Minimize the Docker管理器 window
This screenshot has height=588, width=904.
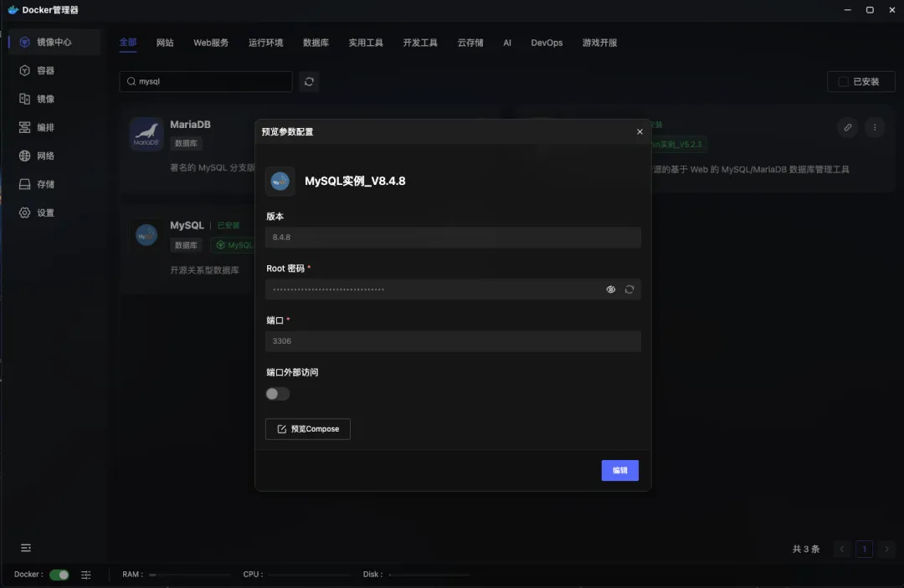(847, 10)
